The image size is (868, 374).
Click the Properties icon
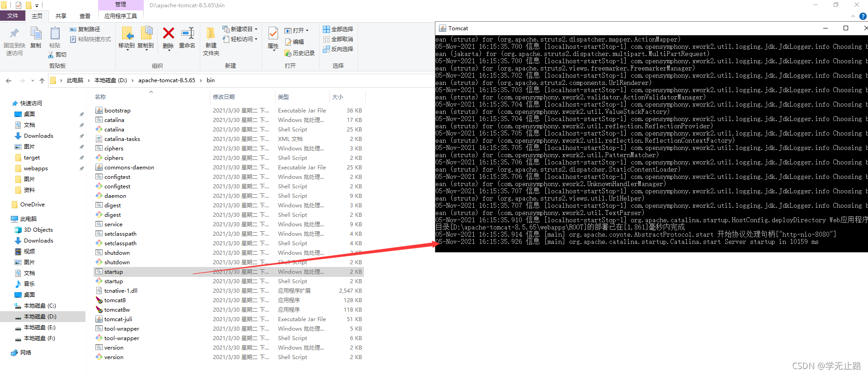tap(273, 33)
